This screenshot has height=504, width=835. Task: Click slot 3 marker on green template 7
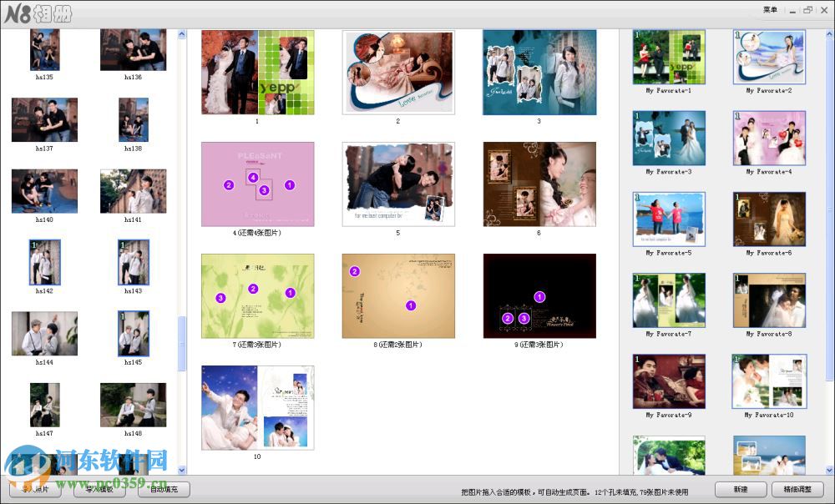[x=220, y=297]
